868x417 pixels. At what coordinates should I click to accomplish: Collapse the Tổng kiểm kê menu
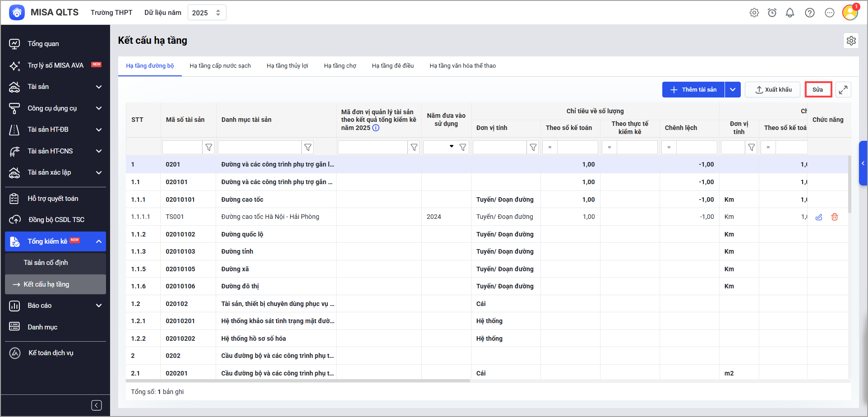(99, 241)
